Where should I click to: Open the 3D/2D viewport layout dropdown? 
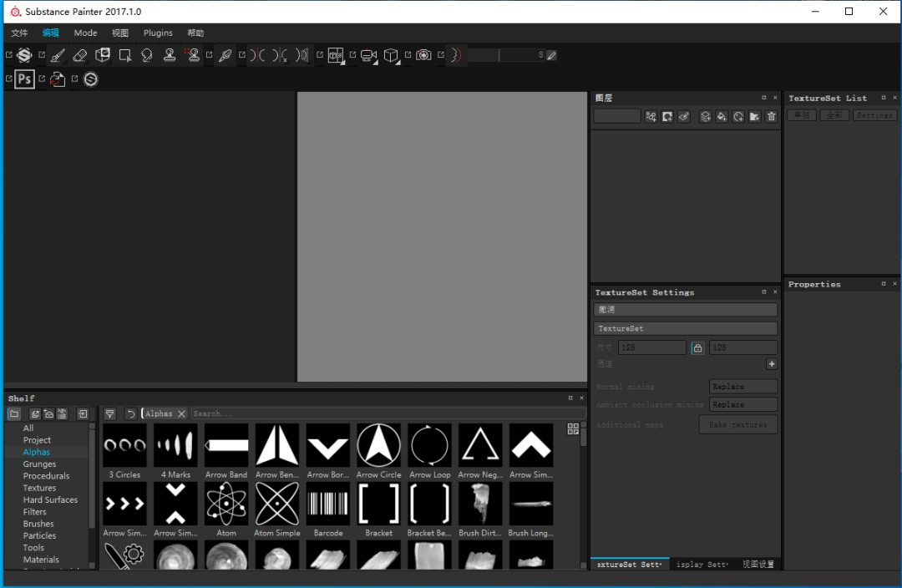pos(337,56)
